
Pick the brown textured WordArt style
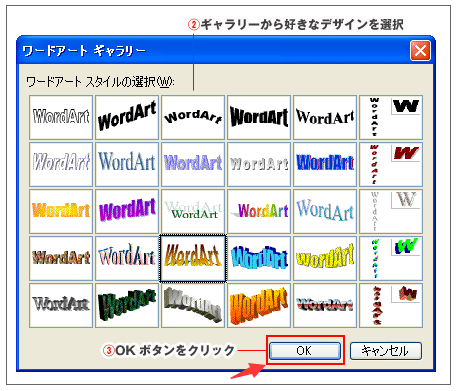tap(61, 258)
